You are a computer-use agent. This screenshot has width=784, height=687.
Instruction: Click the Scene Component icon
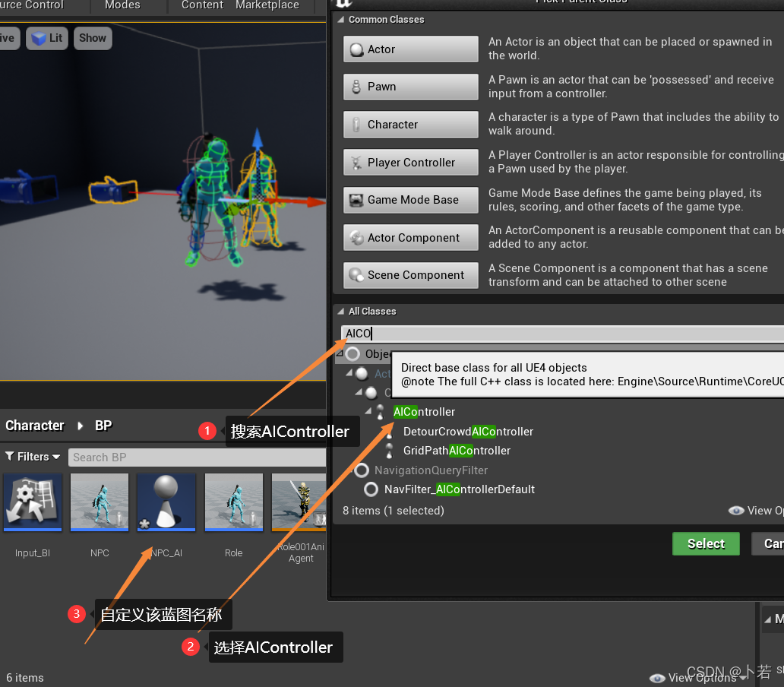[x=356, y=275]
